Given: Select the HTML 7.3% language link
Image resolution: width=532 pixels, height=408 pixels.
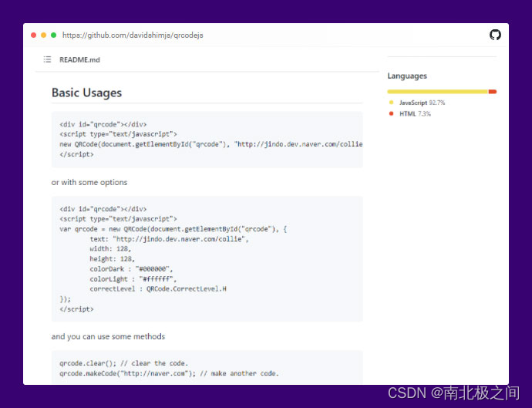Looking at the screenshot, I should pyautogui.click(x=415, y=113).
